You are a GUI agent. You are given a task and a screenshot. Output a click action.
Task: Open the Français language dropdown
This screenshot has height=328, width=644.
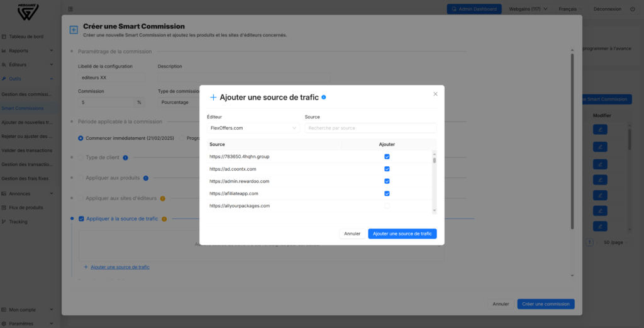pyautogui.click(x=570, y=9)
